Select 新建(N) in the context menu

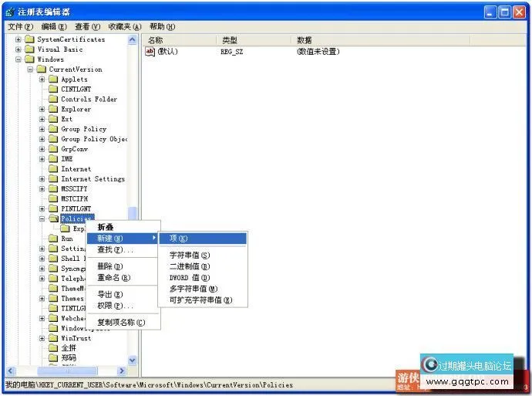point(123,239)
